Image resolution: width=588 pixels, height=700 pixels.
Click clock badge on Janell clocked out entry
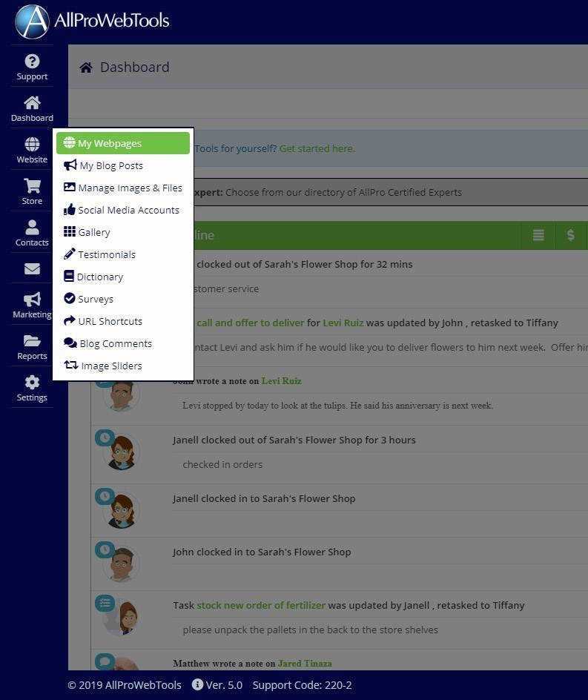[105, 438]
